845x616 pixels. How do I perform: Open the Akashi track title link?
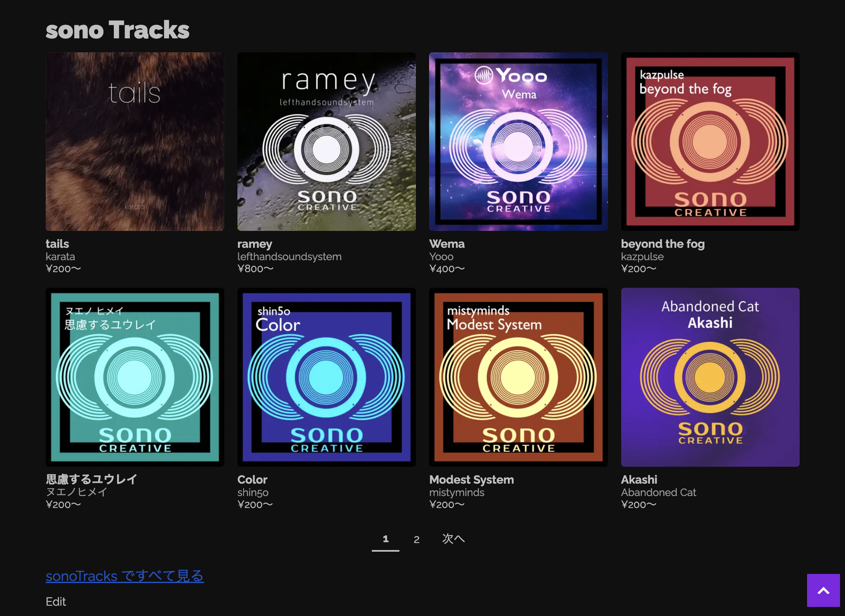coord(639,480)
